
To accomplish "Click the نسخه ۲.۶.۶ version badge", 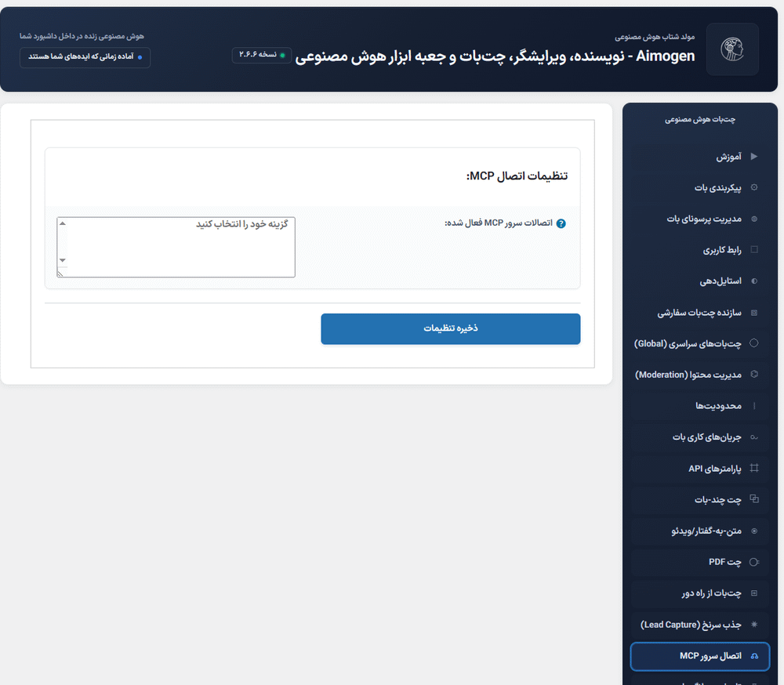I will [261, 55].
